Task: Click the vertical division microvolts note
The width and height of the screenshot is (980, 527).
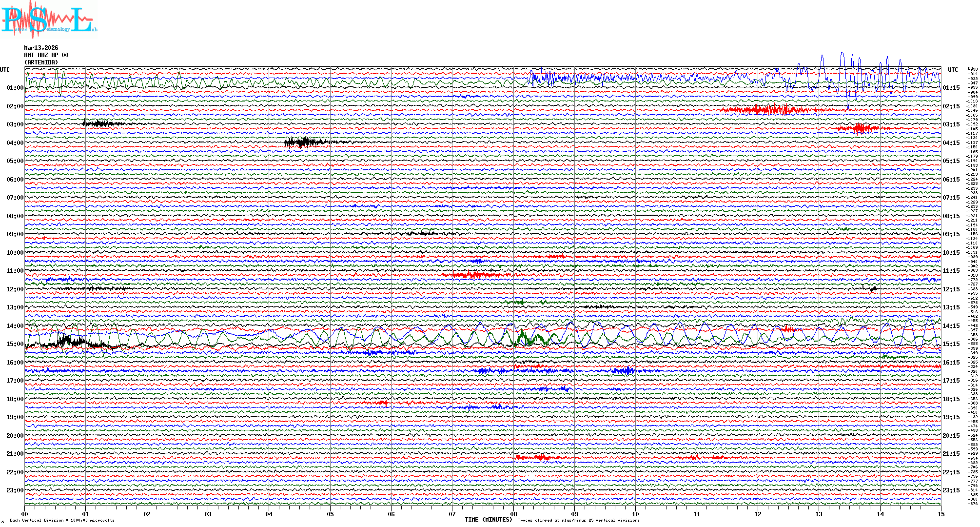Action: 62,520
